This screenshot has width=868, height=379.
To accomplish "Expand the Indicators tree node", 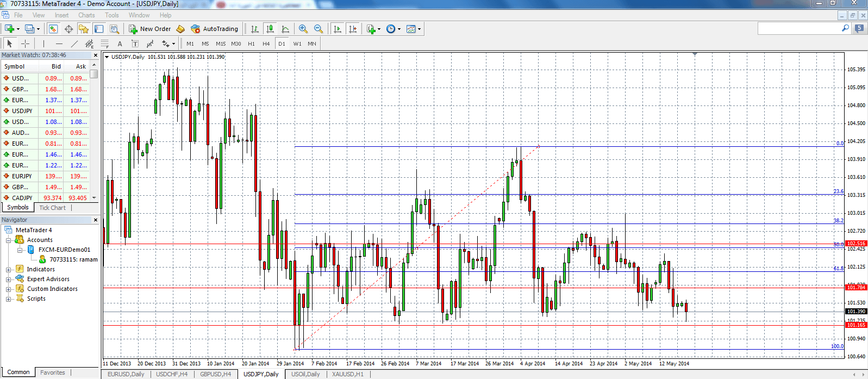I will click(9, 269).
